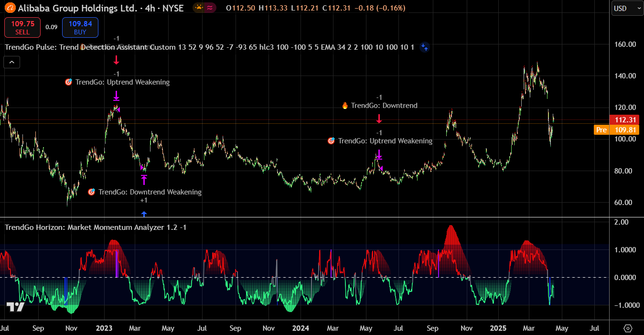Viewport: 644px width, 335px height.
Task: Click the 112.31 current price label
Action: (624, 120)
